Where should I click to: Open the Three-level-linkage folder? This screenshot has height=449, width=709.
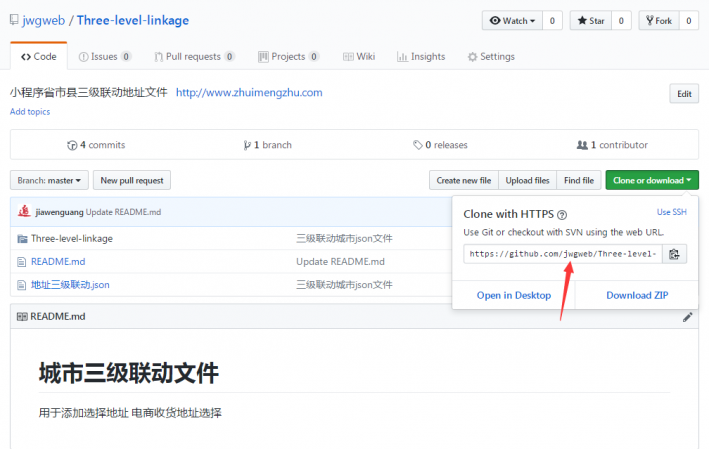click(72, 239)
